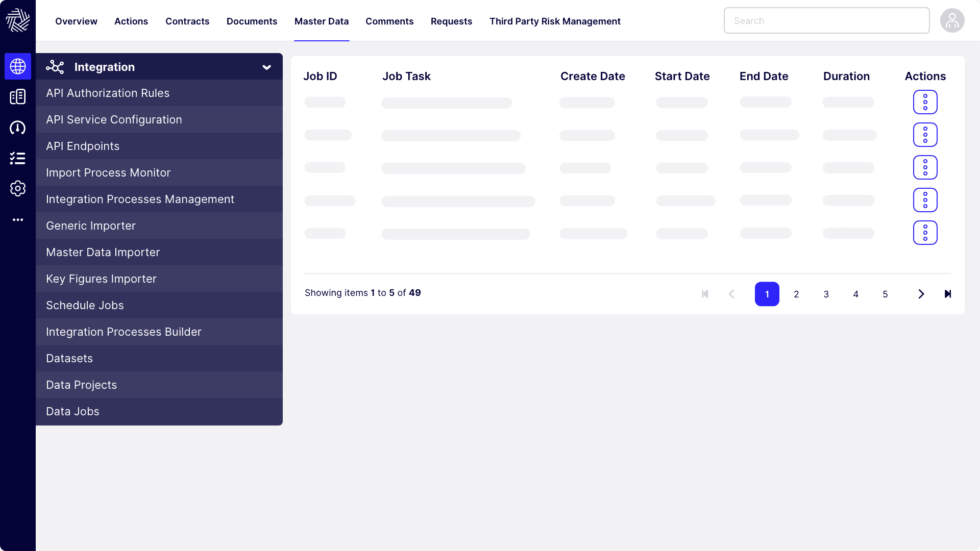This screenshot has width=980, height=551.
Task: Open Data Projects menu item
Action: click(159, 385)
